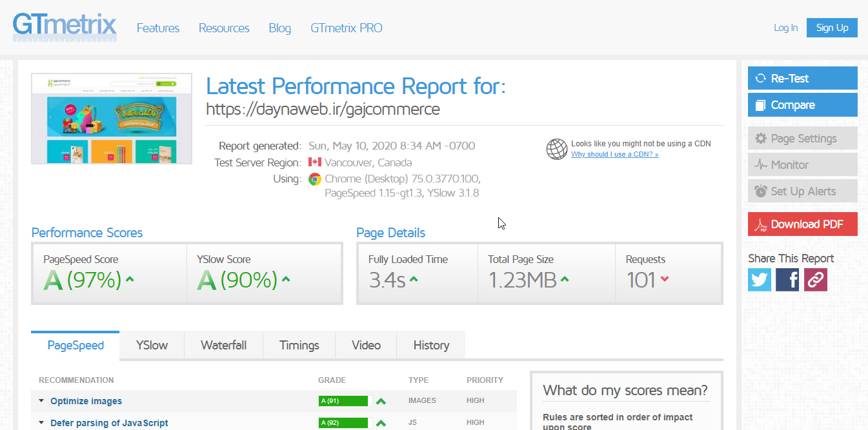Image resolution: width=868 pixels, height=430 pixels.
Task: Click the 101 Requests value
Action: 641,280
